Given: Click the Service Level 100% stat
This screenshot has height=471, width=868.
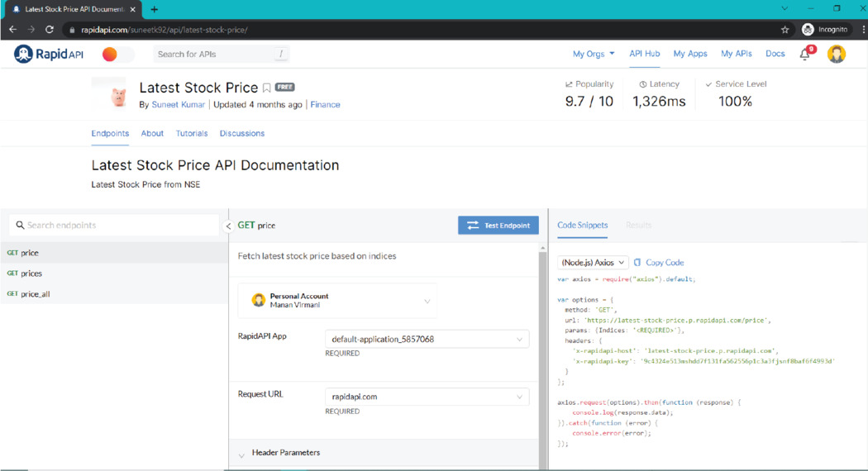Looking at the screenshot, I should coord(736,94).
